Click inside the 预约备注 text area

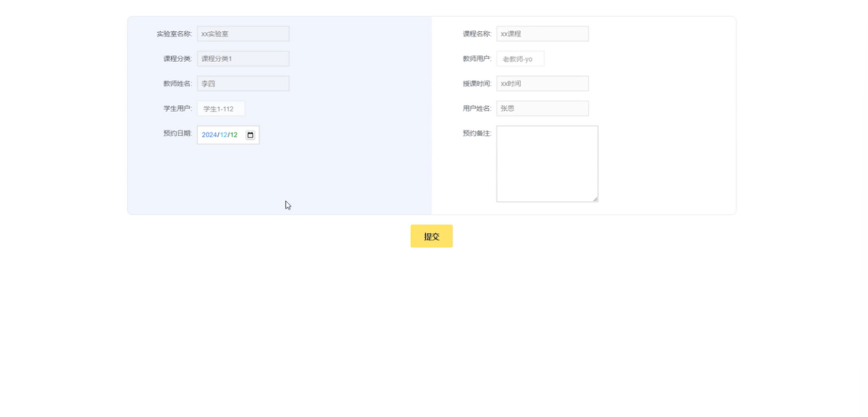[547, 164]
